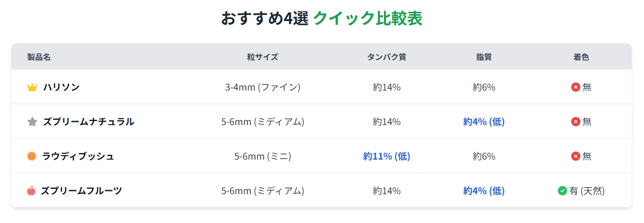Select the 脂質 column header
The height and width of the screenshot is (223, 644).
pos(484,57)
